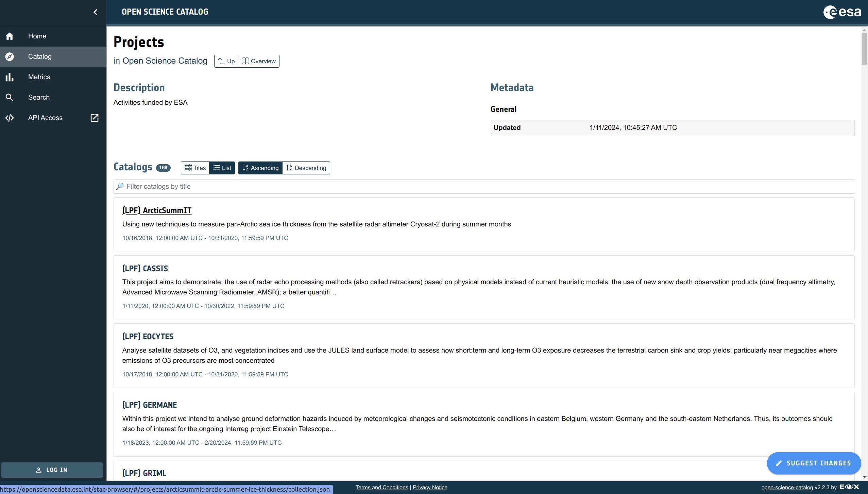Sort catalogs Ascending
Image resolution: width=868 pixels, height=494 pixels.
pyautogui.click(x=260, y=168)
